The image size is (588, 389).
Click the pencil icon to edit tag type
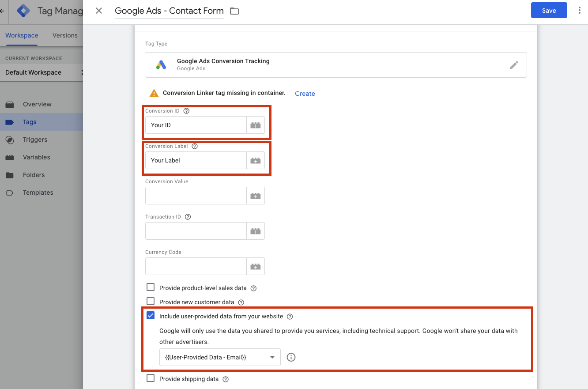coord(514,65)
